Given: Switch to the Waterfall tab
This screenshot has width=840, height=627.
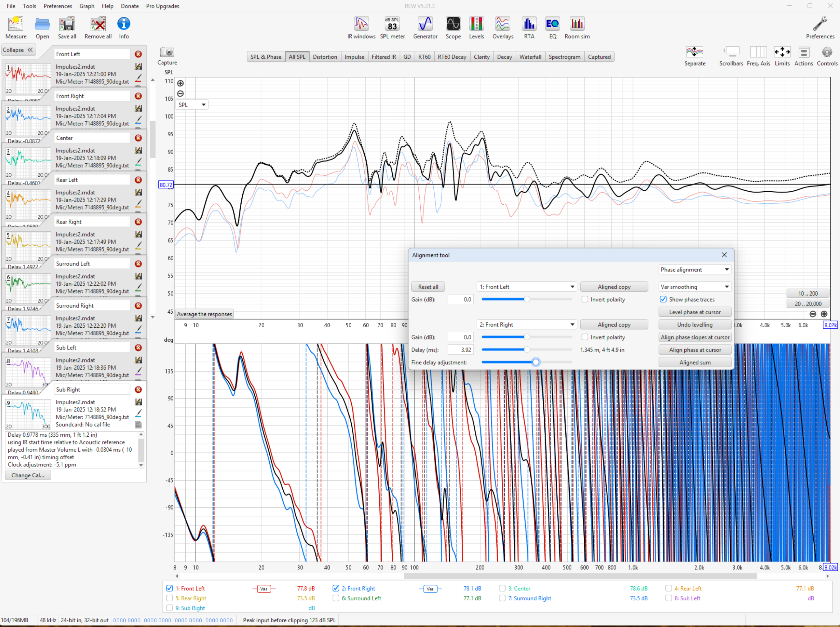Looking at the screenshot, I should tap(530, 57).
